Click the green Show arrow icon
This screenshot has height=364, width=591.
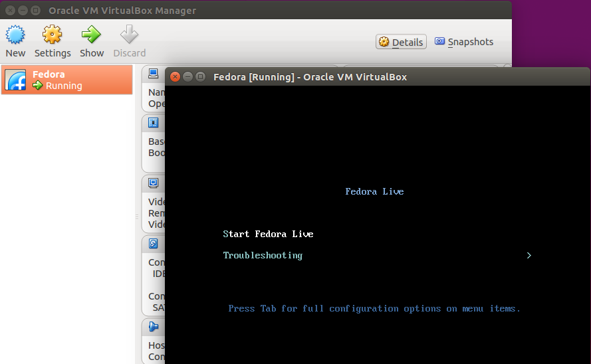[91, 35]
